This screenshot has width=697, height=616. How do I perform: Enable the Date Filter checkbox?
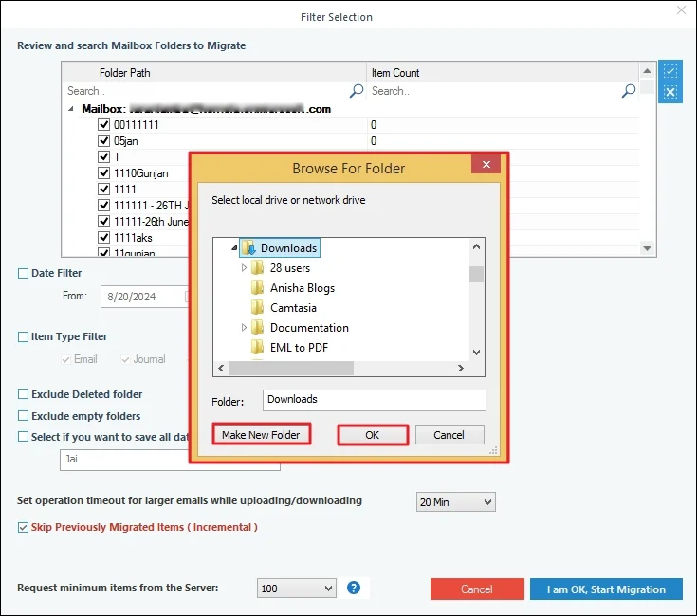pos(23,273)
